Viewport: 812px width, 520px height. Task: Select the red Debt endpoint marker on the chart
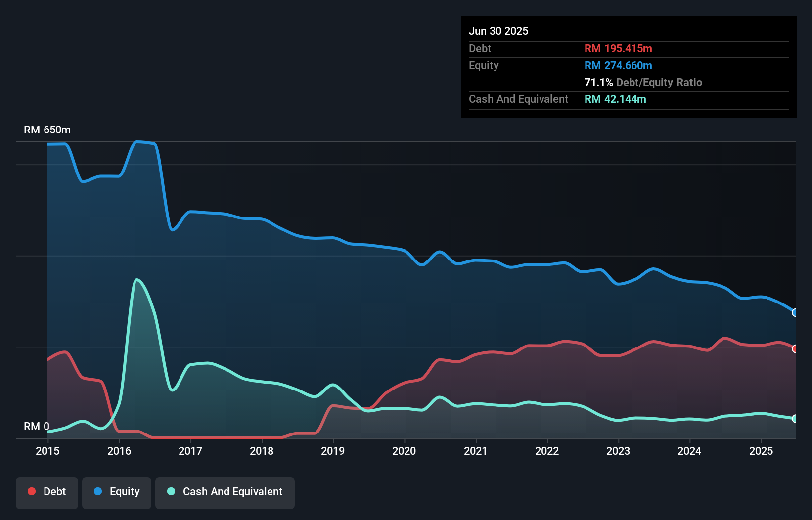coord(795,349)
